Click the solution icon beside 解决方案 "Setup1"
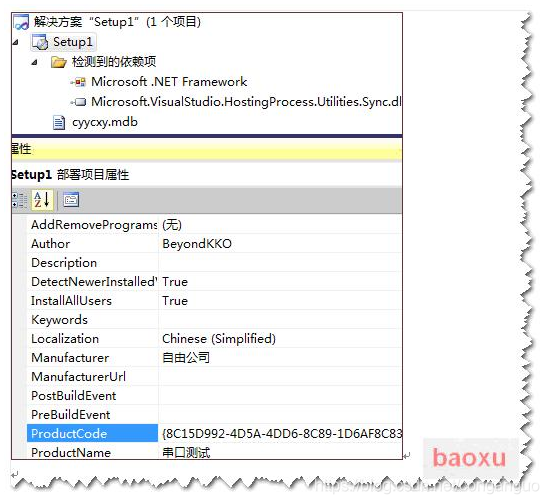The image size is (549, 504). [x=21, y=22]
